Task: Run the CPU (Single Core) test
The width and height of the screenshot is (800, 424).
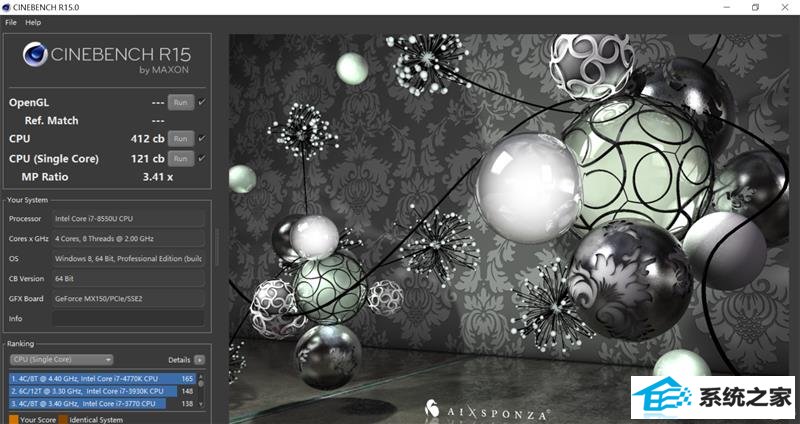Action: pos(181,159)
